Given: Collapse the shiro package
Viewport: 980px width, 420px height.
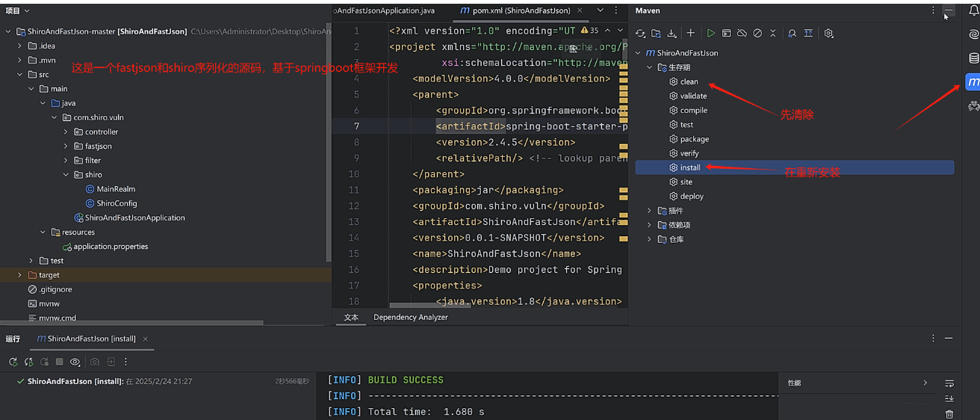Looking at the screenshot, I should coord(66,175).
